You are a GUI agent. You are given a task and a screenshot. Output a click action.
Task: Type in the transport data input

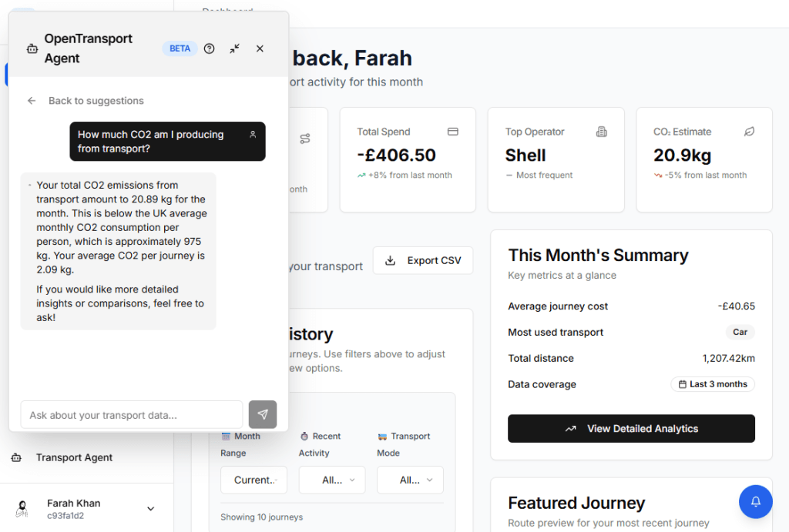132,415
